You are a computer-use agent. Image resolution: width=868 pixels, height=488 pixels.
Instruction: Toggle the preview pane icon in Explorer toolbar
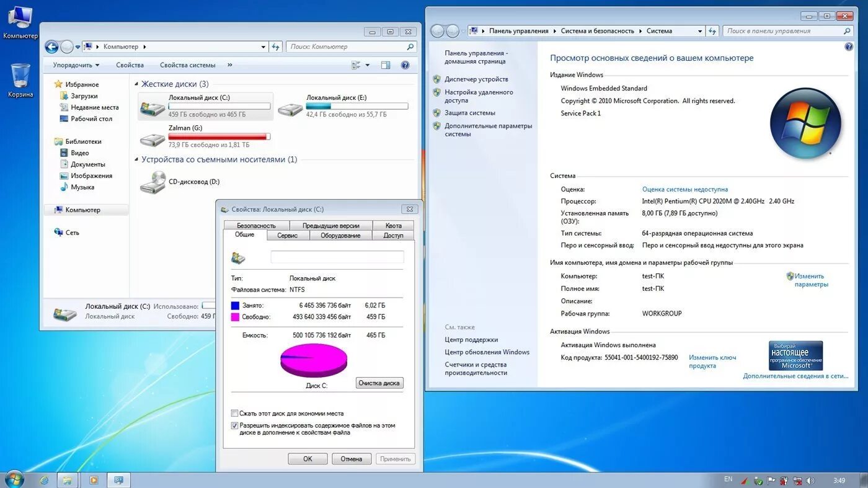[386, 65]
